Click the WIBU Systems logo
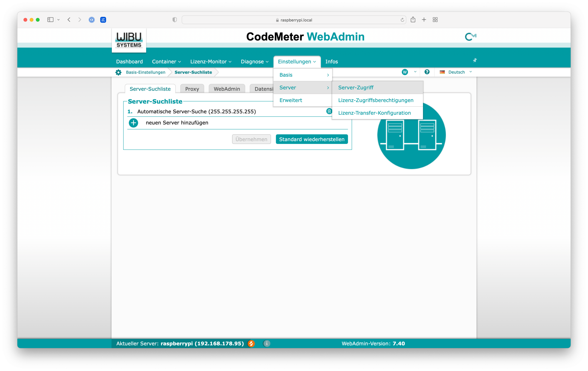The height and width of the screenshot is (371, 588). coord(129,40)
